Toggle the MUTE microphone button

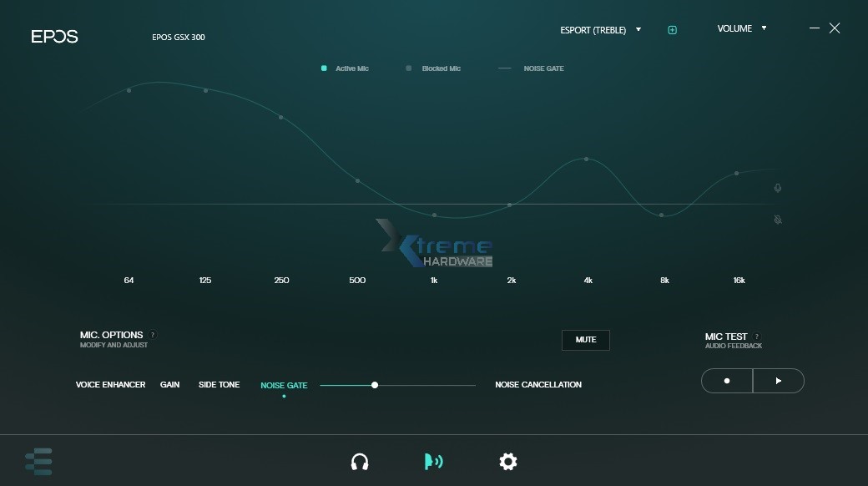click(585, 340)
